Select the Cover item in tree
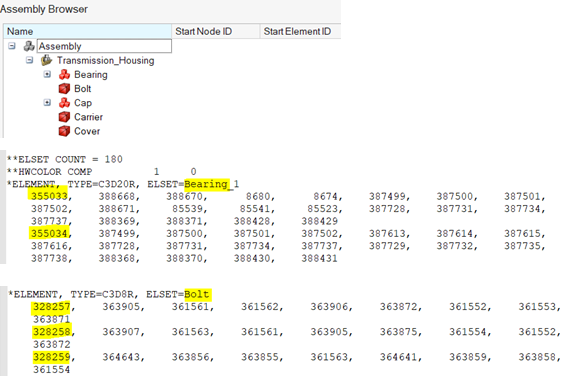Image resolution: width=580 pixels, height=376 pixels. point(87,131)
